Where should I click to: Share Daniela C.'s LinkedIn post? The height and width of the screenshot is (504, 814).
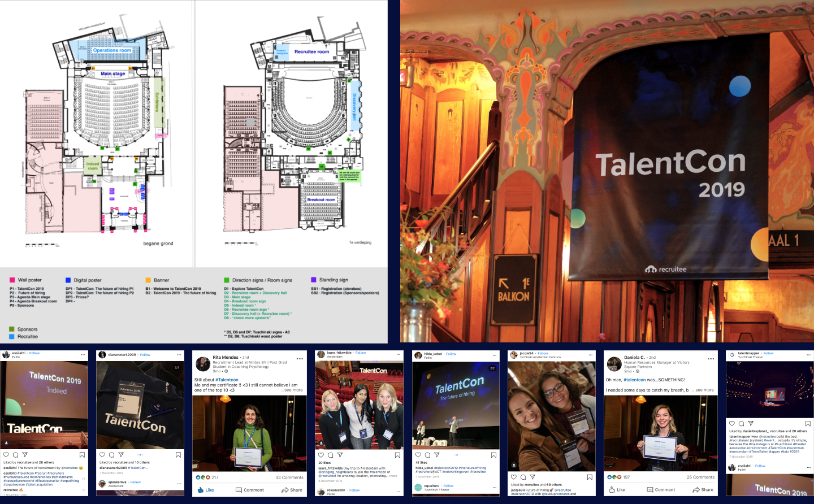703,490
